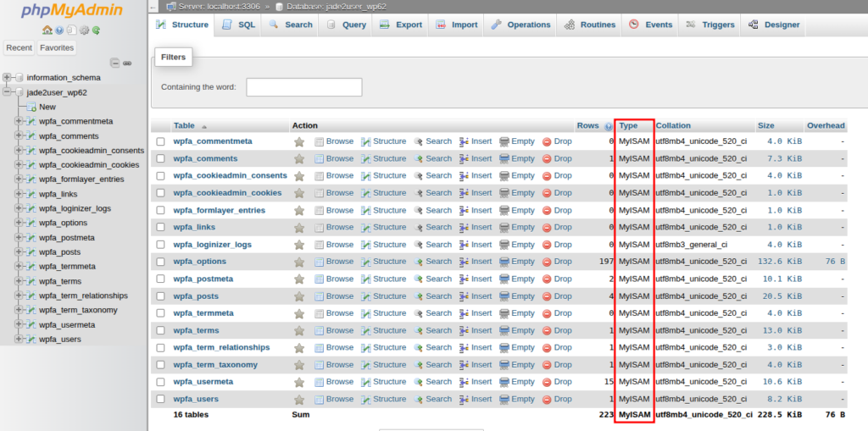
Task: Tick the wpfa_comments row checkbox
Action: [x=160, y=159]
